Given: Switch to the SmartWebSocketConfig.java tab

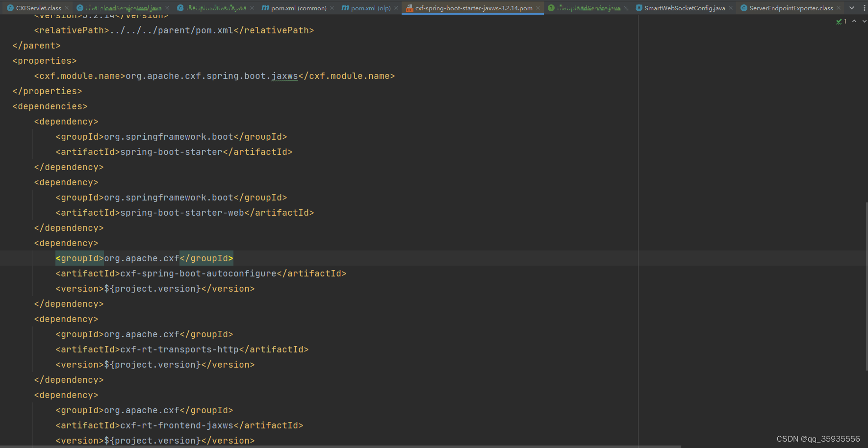Looking at the screenshot, I should point(682,8).
